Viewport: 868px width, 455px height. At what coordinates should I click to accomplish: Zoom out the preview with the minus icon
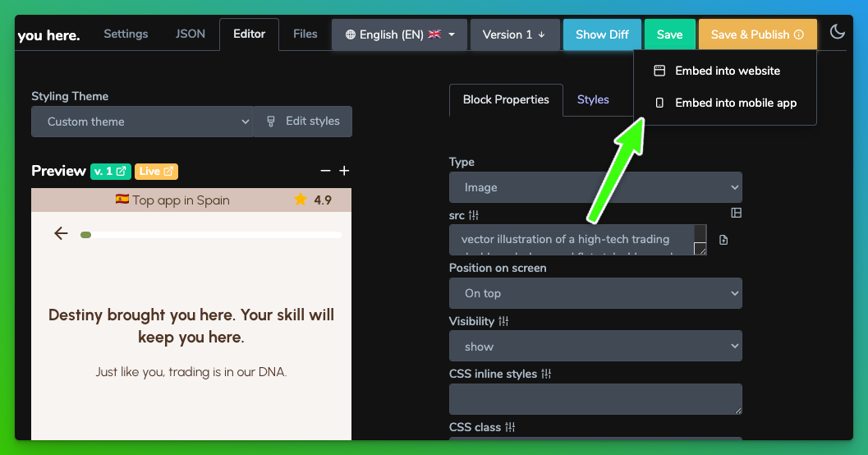[x=325, y=171]
